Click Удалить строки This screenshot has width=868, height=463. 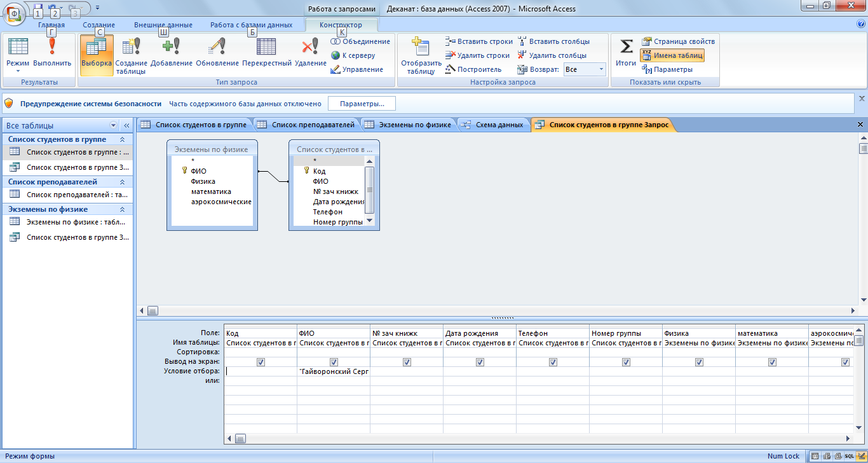(477, 55)
